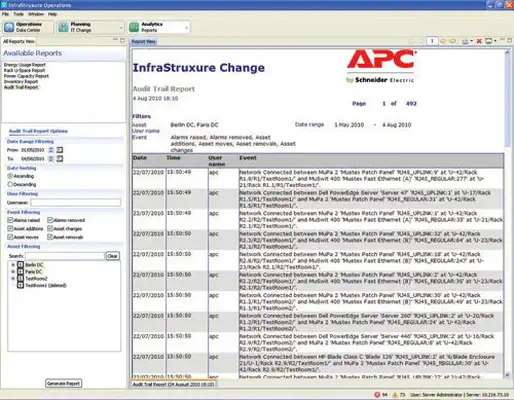Open the export options dropdown arrow
Image resolution: width=514 pixels, height=400 pixels.
point(495,41)
